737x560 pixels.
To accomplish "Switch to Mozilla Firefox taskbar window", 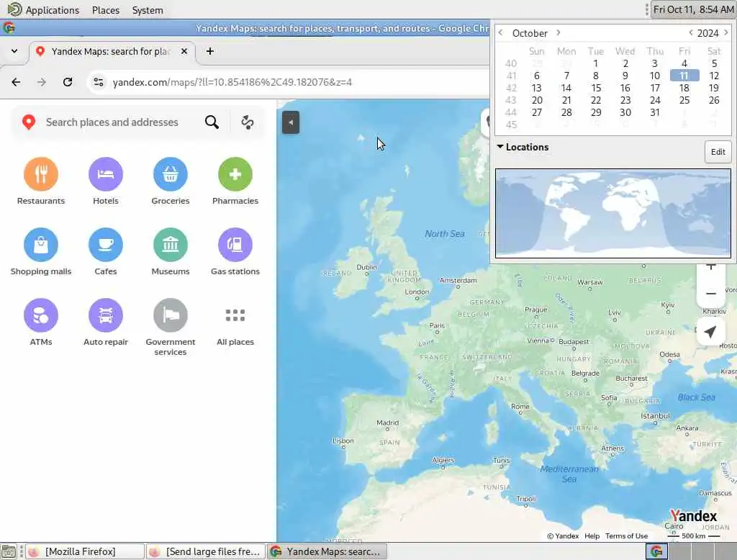I will click(x=85, y=551).
